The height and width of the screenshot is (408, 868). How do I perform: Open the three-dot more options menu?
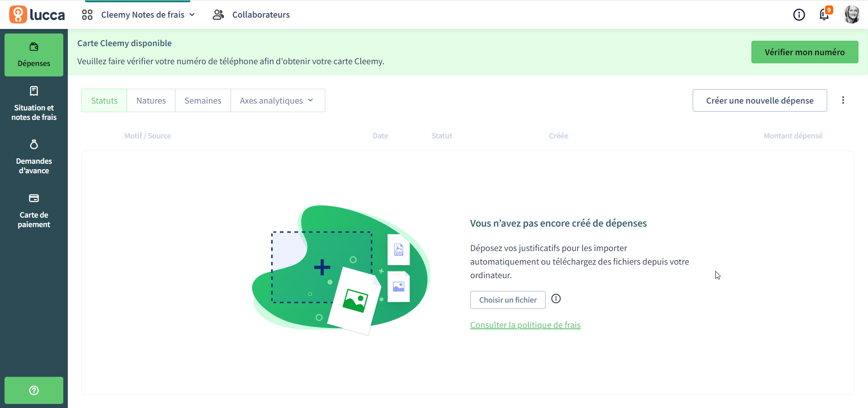click(x=843, y=100)
